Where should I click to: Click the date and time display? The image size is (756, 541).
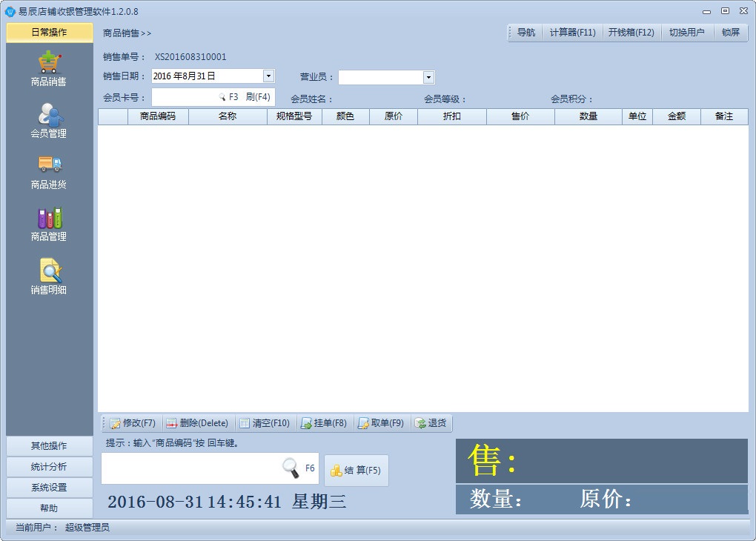tap(227, 502)
